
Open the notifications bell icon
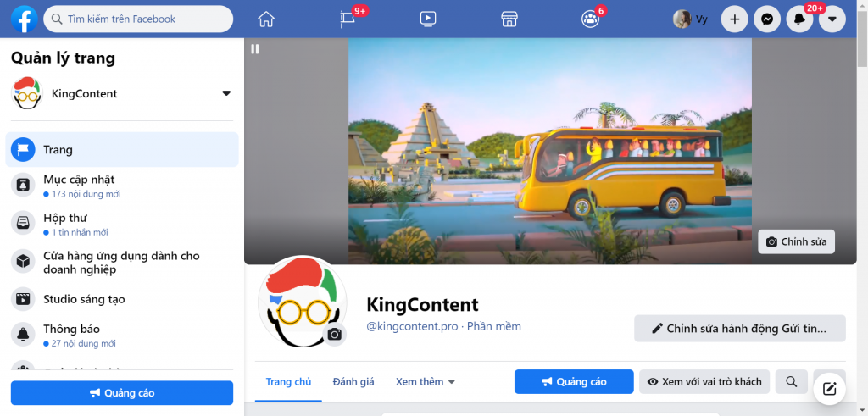coord(799,19)
